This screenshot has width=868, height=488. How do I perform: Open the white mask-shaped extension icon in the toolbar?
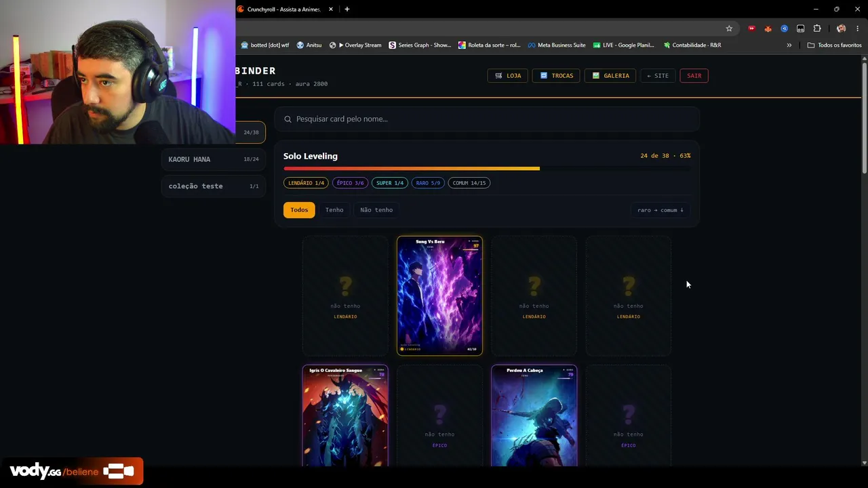(x=800, y=28)
